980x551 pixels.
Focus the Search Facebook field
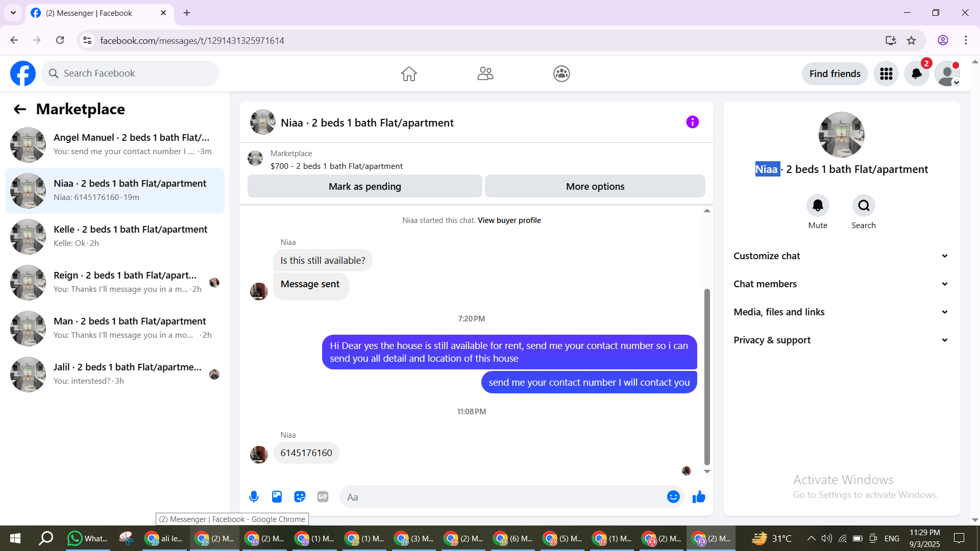pyautogui.click(x=130, y=73)
